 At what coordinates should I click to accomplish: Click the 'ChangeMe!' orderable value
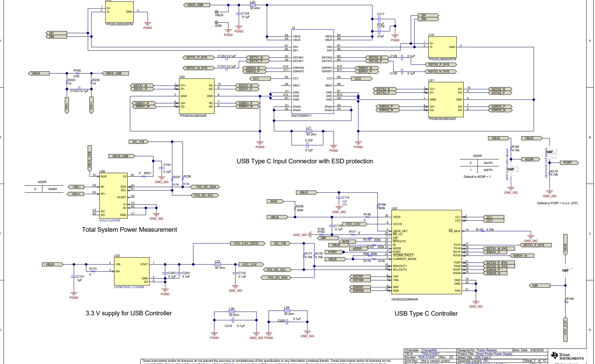tap(429, 351)
